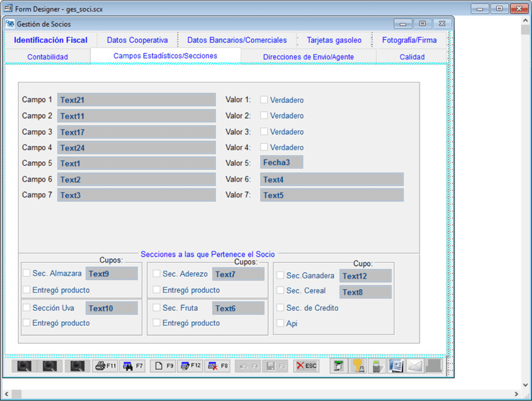The width and height of the screenshot is (532, 401).
Task: Click the binoculars search F7 button
Action: tap(132, 366)
